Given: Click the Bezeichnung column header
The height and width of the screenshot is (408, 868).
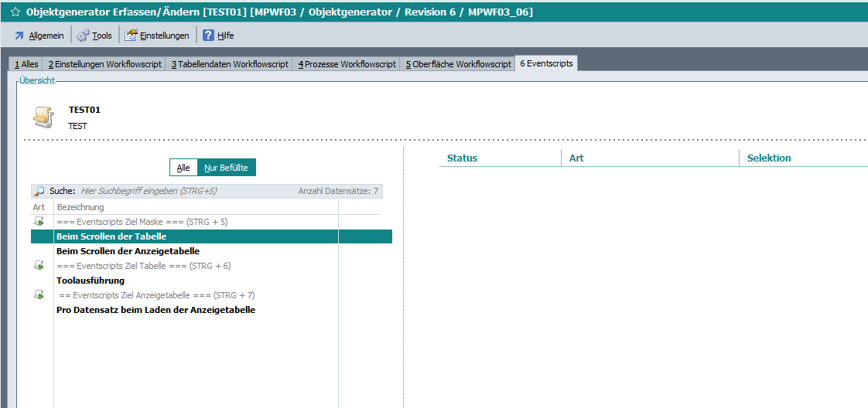Looking at the screenshot, I should click(x=80, y=207).
